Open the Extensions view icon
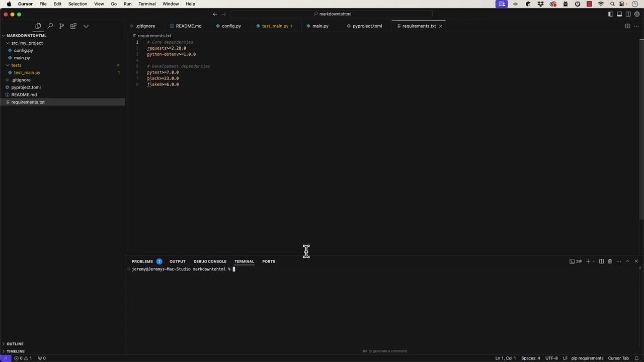Viewport: 644px width, 362px height. pyautogui.click(x=73, y=26)
